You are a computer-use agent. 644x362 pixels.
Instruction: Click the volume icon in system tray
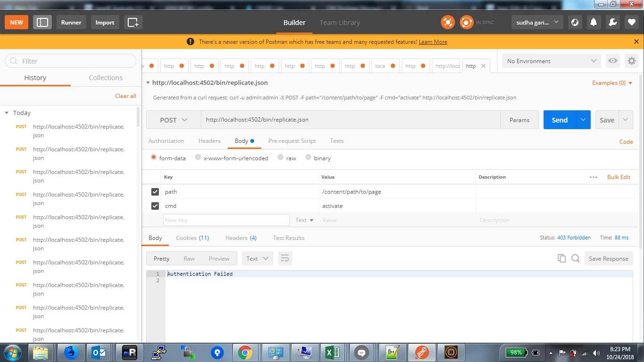(x=596, y=353)
